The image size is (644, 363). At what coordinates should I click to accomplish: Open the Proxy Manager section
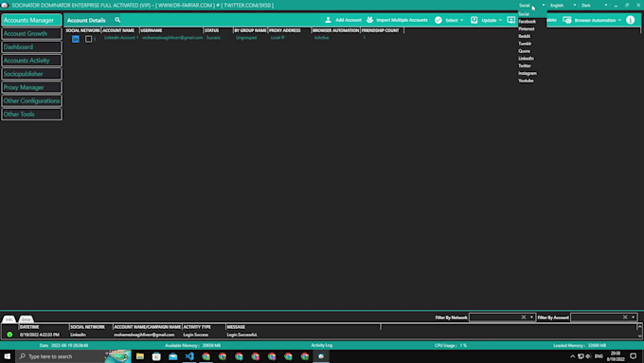coord(31,87)
